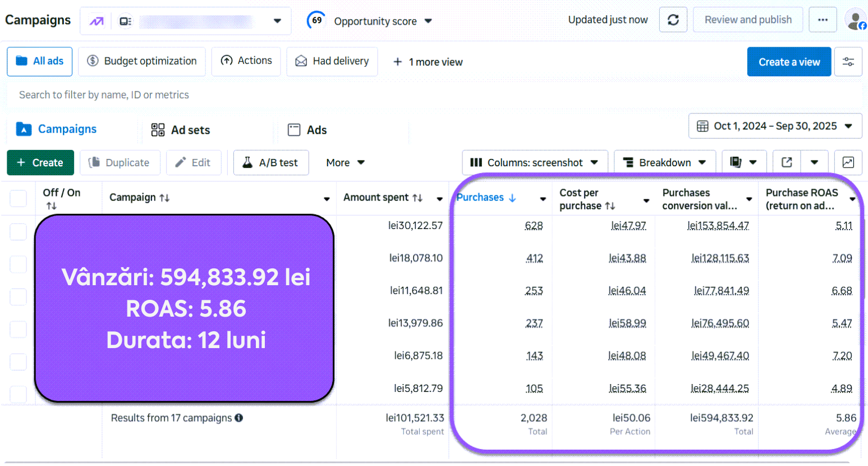Click the refresh data icon
868x466 pixels.
coord(673,20)
